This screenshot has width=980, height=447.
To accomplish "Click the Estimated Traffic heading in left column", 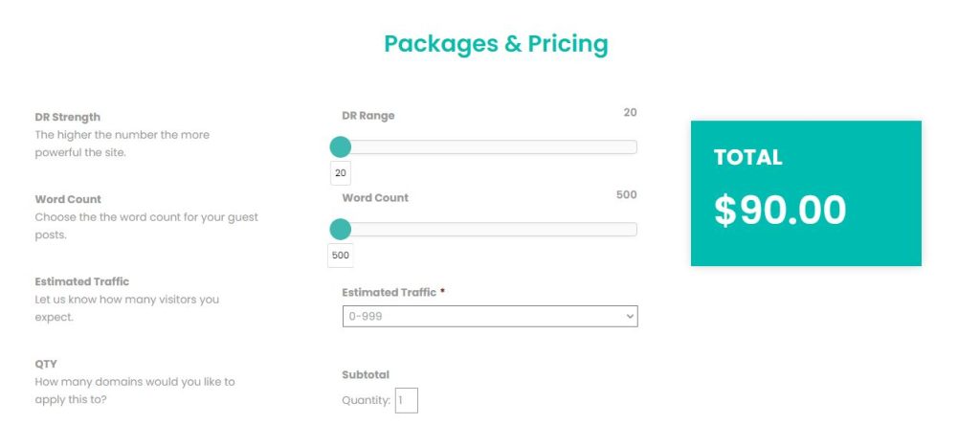I will tap(81, 281).
